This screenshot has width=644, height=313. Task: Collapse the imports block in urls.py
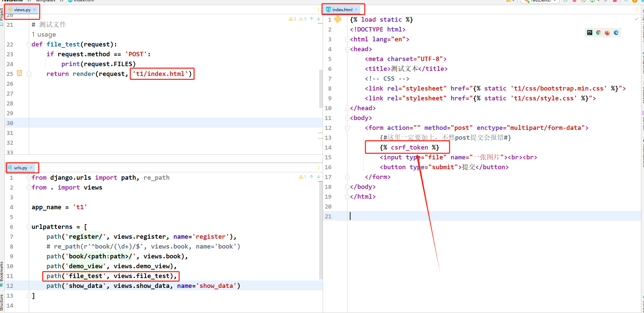tap(29, 178)
